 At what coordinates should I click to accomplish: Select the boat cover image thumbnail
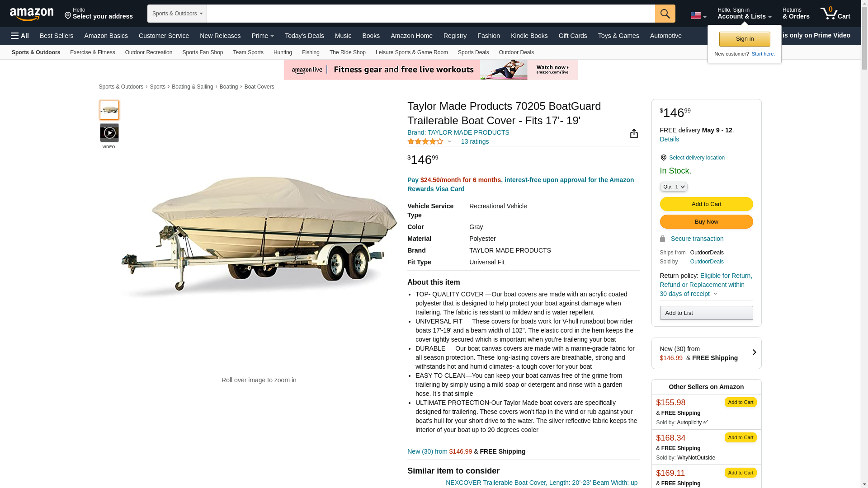click(109, 110)
